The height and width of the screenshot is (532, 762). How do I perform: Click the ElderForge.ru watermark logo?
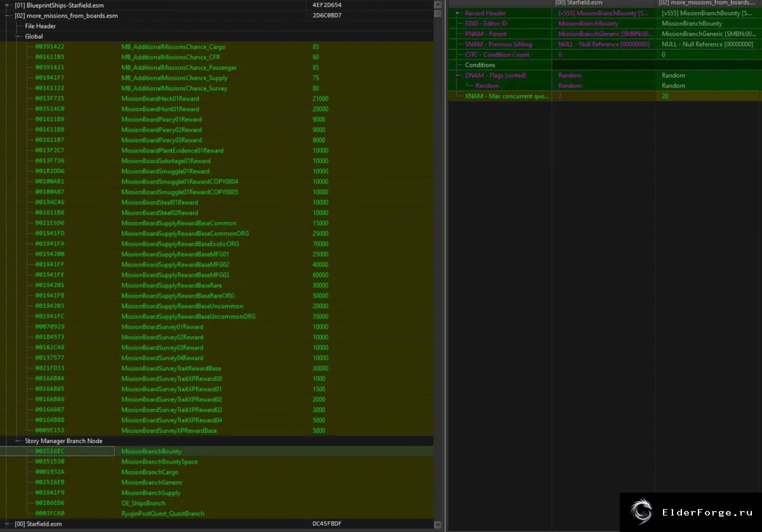click(x=641, y=512)
